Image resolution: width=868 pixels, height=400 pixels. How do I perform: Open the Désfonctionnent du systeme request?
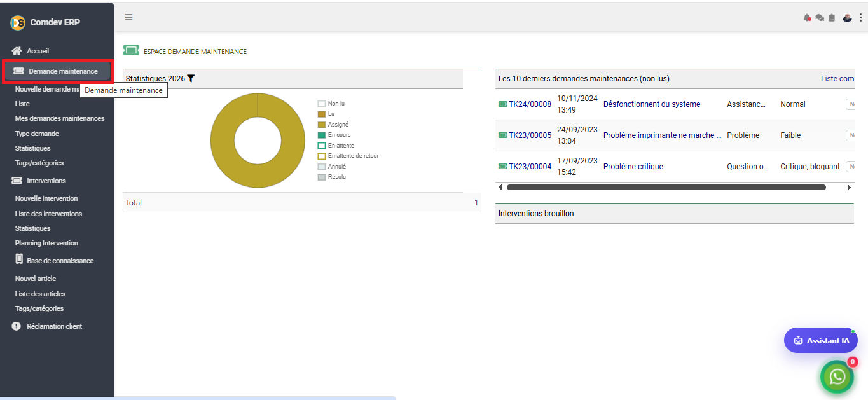[x=652, y=104]
